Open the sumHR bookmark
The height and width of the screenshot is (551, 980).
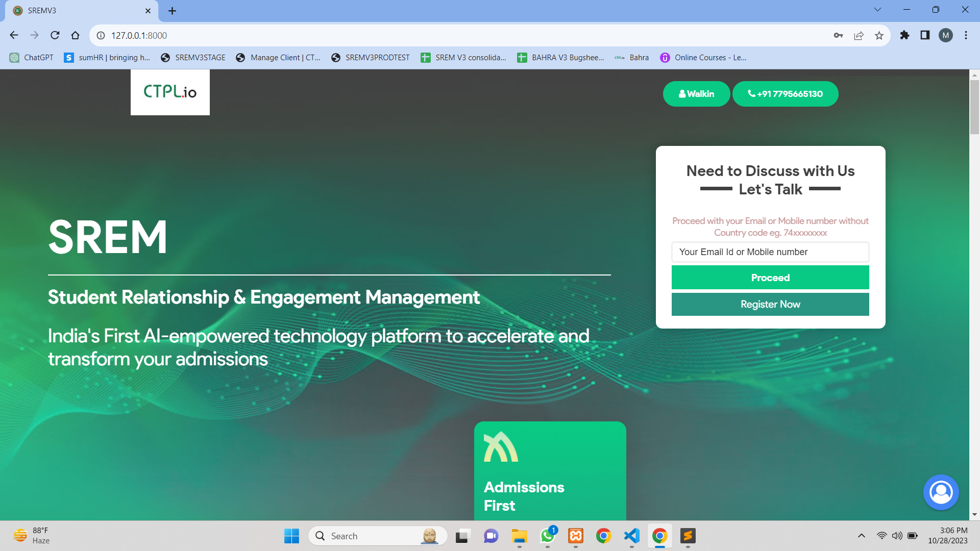[x=107, y=58]
